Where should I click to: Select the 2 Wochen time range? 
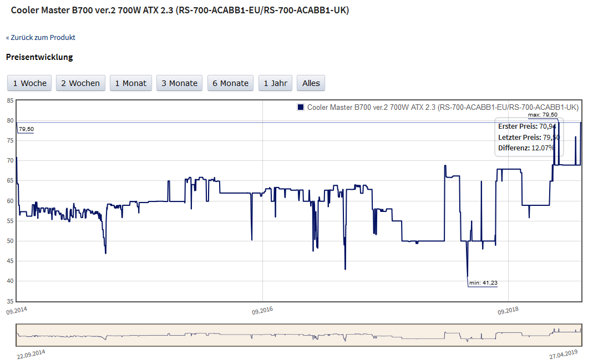click(x=80, y=83)
